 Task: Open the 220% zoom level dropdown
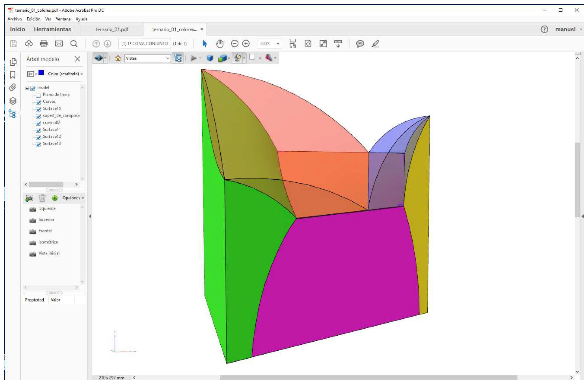click(x=278, y=44)
